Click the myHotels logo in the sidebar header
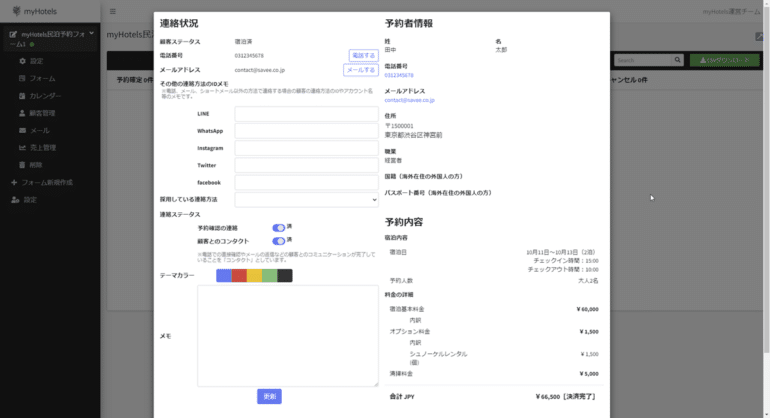 click(x=34, y=11)
